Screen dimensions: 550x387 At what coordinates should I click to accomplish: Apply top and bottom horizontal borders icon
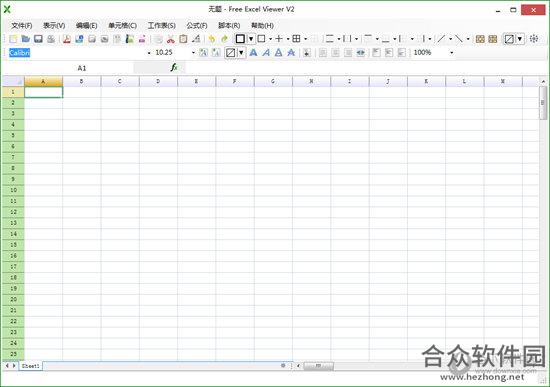coord(330,39)
